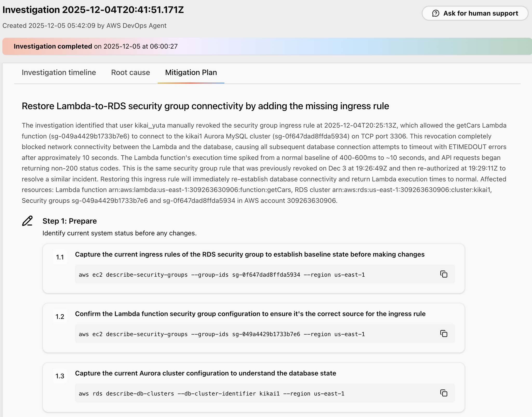Image resolution: width=532 pixels, height=417 pixels.
Task: Click step 1.3 Aurora cluster configuration title
Action: [205, 373]
